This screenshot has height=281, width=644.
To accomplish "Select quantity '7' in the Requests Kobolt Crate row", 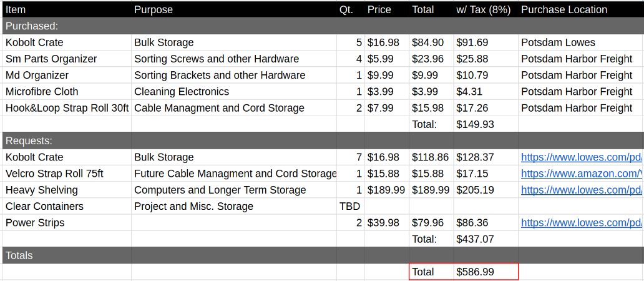I will [351, 157].
